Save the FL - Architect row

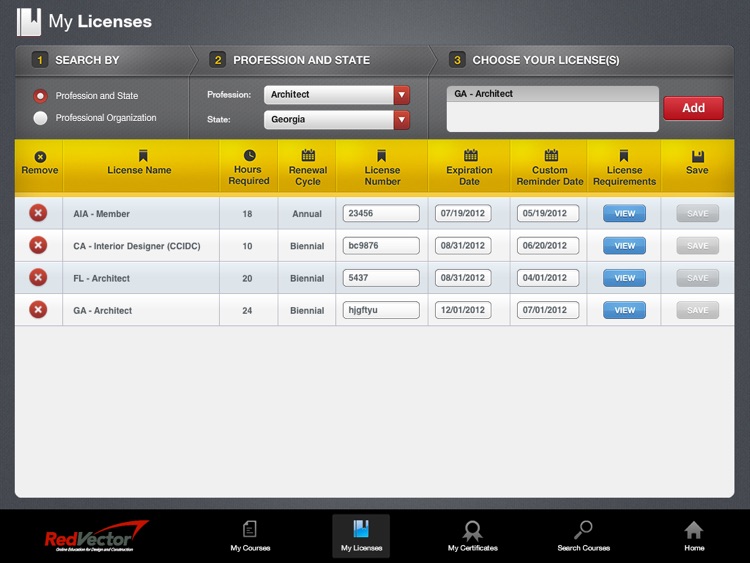[x=697, y=278]
